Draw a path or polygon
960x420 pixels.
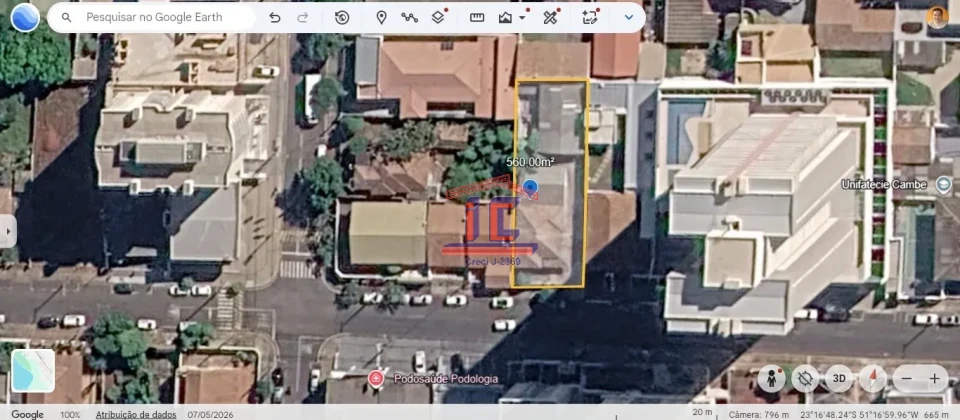coord(410,17)
